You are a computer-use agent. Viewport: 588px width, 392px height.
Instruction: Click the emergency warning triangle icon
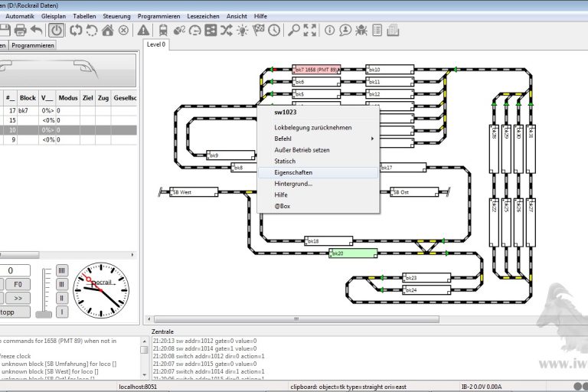pos(143,31)
